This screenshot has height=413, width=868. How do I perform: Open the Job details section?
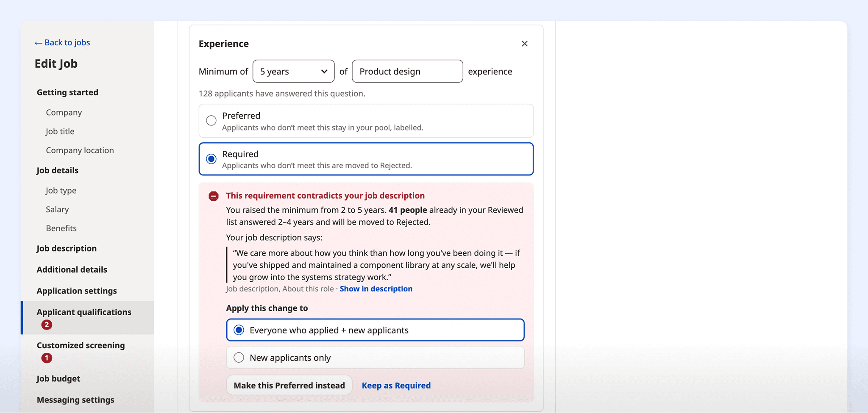pyautogui.click(x=58, y=170)
